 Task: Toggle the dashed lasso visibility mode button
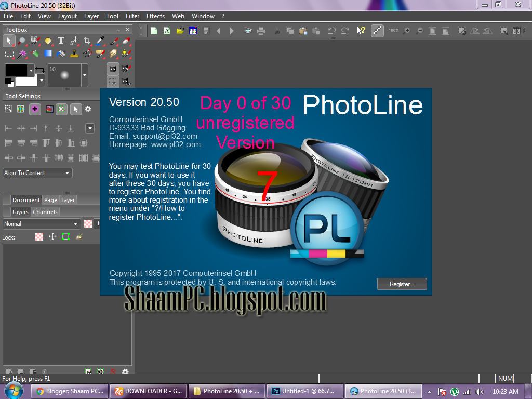point(113,82)
